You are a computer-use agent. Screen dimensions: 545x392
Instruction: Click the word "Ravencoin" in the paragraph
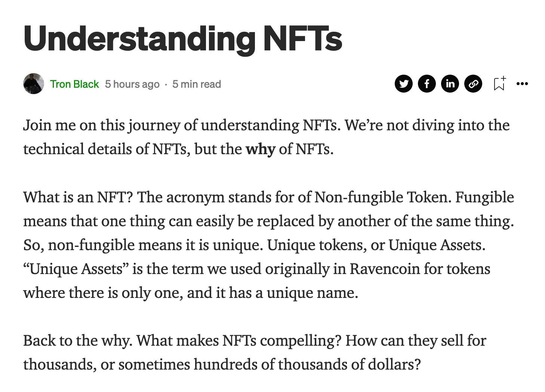click(x=385, y=269)
